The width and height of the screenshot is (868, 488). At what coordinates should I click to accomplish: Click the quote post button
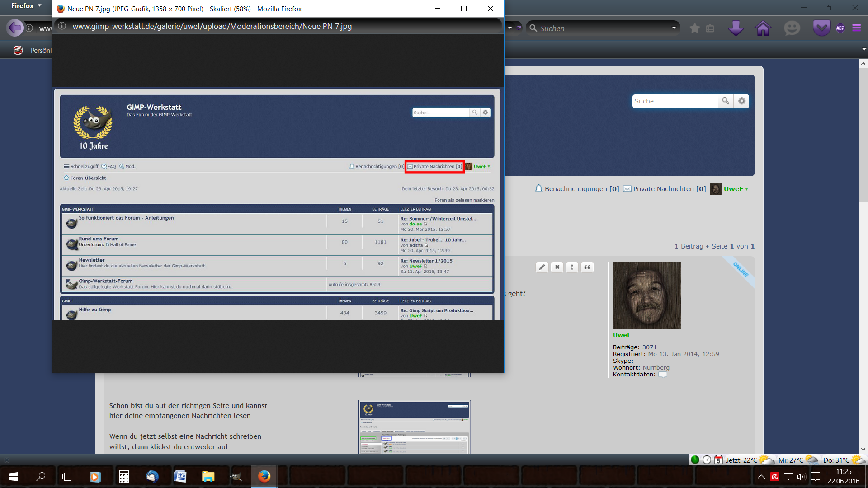coord(587,267)
